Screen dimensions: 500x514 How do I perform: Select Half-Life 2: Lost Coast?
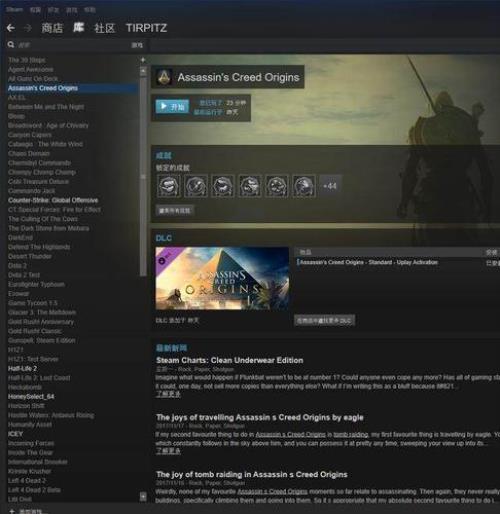click(x=39, y=378)
